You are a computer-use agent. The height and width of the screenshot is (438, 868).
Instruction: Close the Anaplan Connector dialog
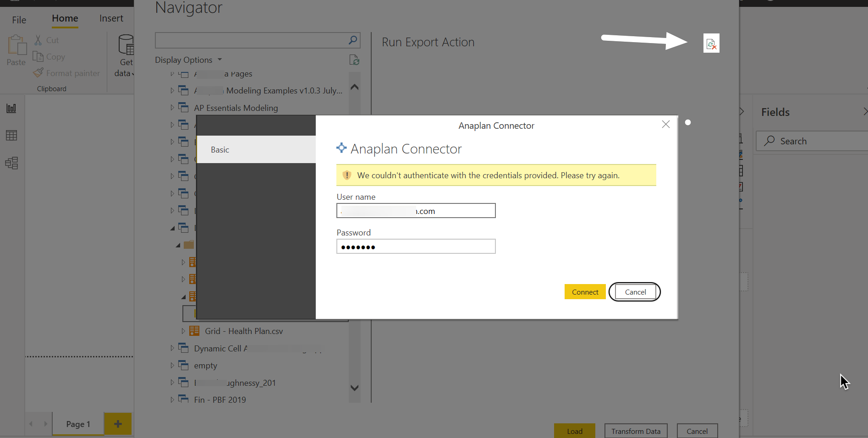point(666,125)
